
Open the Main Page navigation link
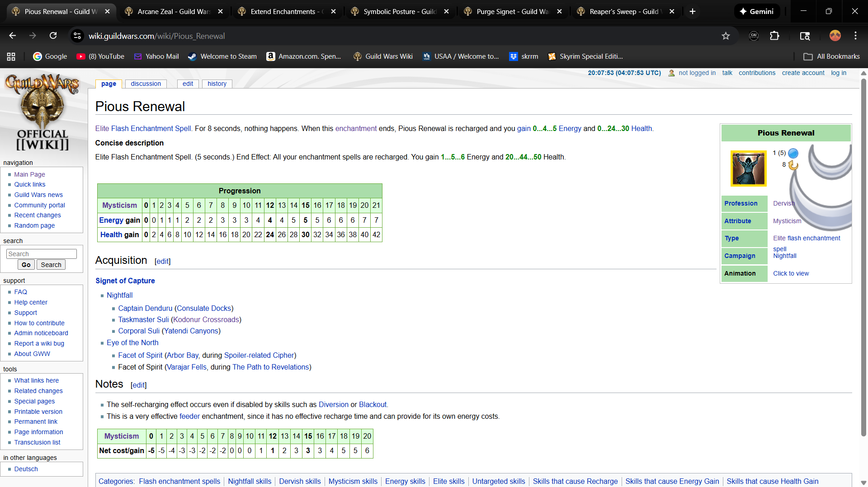(x=29, y=174)
